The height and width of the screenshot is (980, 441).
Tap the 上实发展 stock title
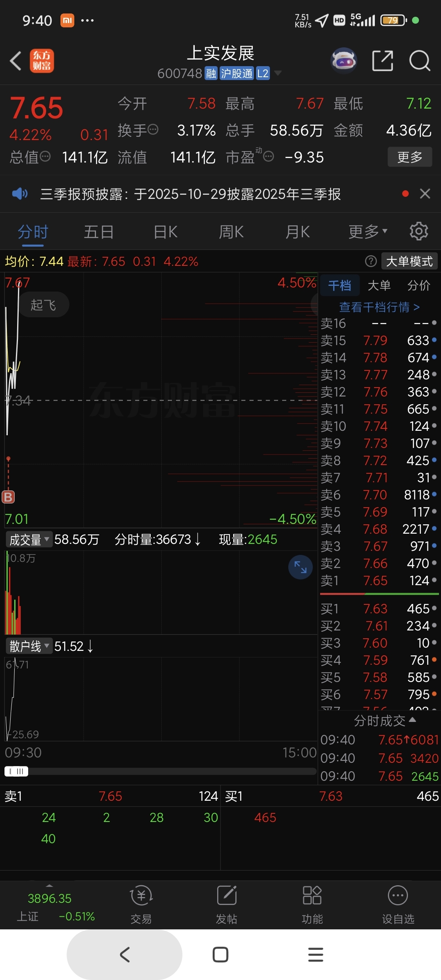tap(220, 53)
